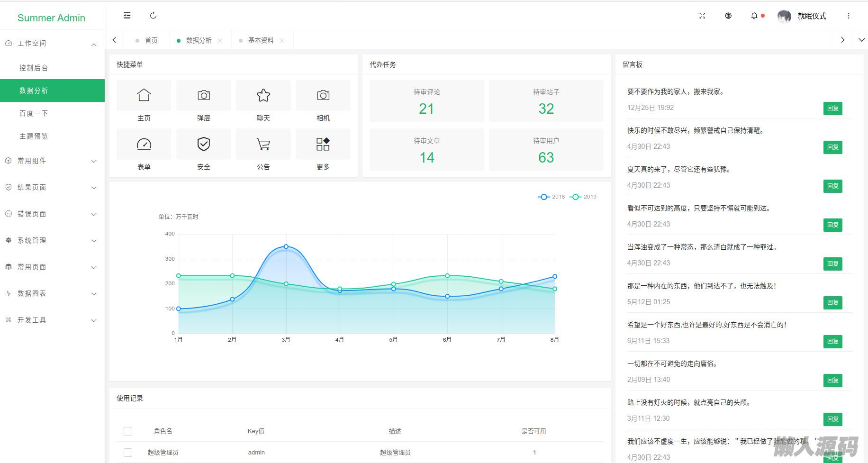868x463 pixels.
Task: Click the 待审帖子 count 32 card
Action: (546, 101)
